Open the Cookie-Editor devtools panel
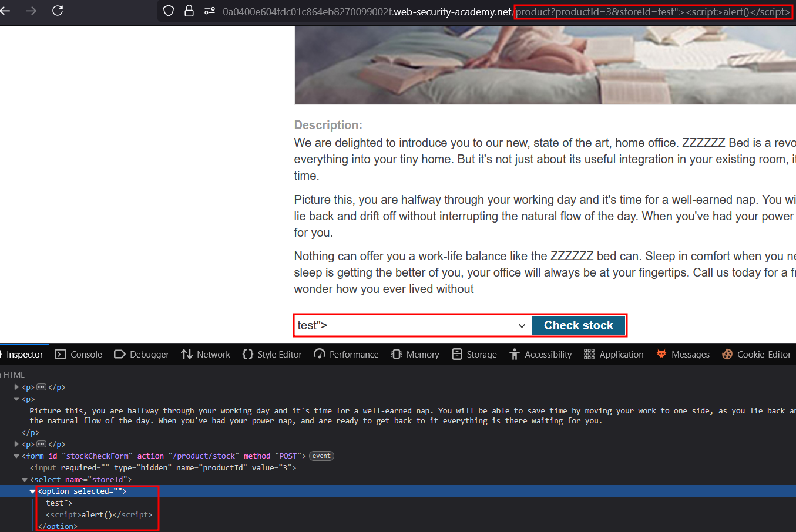The width and height of the screenshot is (796, 532). [x=757, y=354]
